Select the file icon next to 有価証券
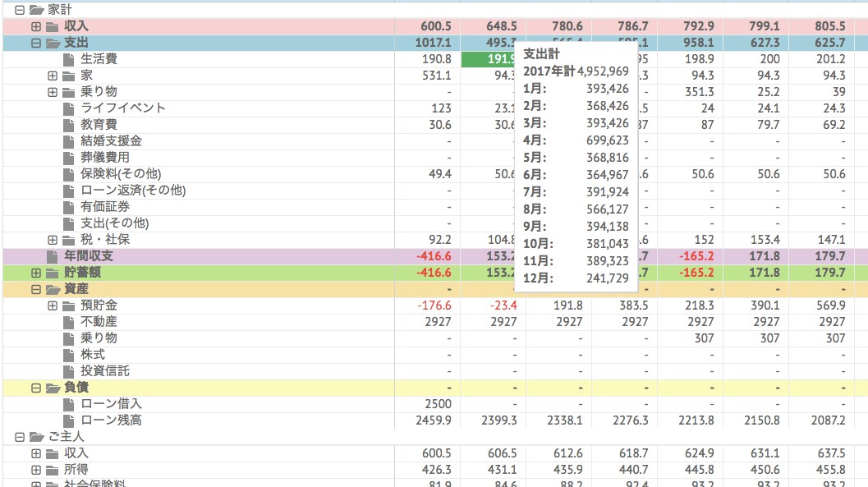The image size is (868, 487). (69, 207)
